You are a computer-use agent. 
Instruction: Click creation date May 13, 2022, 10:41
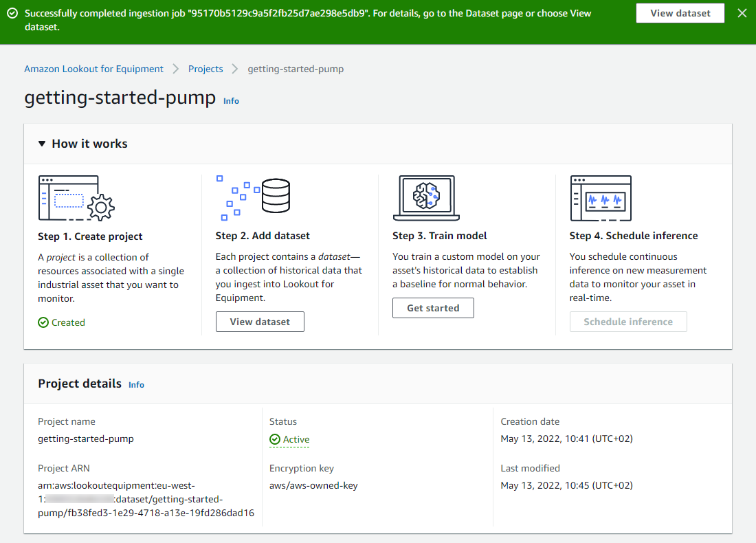click(566, 439)
